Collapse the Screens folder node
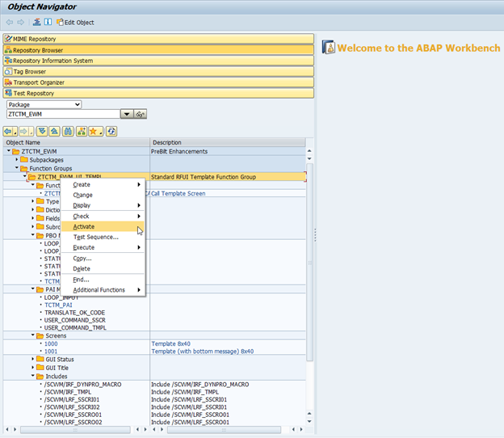Screen dimensions: 504x438 click(33, 335)
